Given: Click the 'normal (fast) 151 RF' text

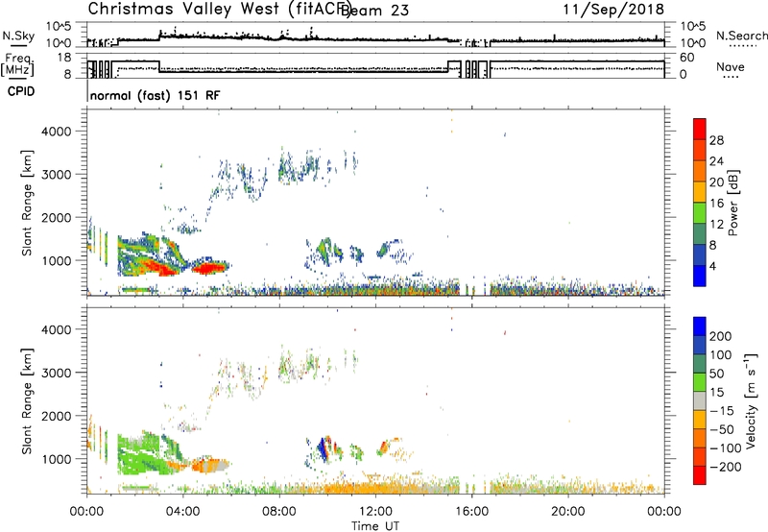Looking at the screenshot, I should click(x=156, y=95).
